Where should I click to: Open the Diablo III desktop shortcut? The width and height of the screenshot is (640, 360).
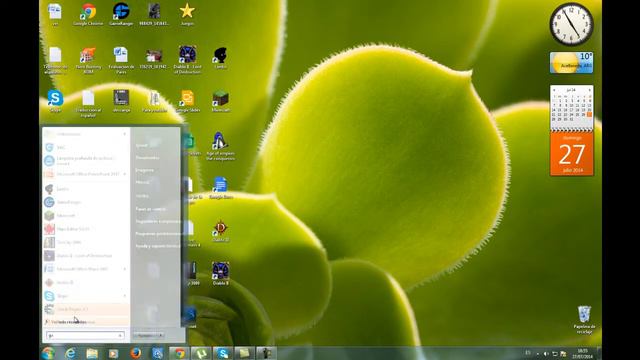220,231
